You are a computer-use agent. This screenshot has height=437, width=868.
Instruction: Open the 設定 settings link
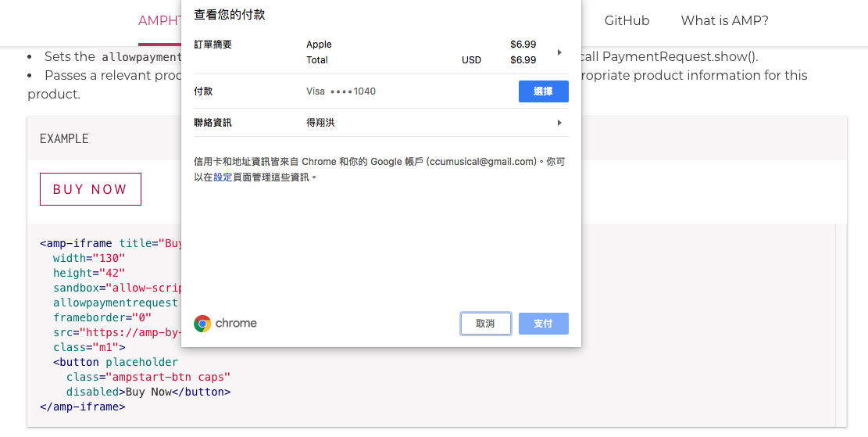[223, 177]
